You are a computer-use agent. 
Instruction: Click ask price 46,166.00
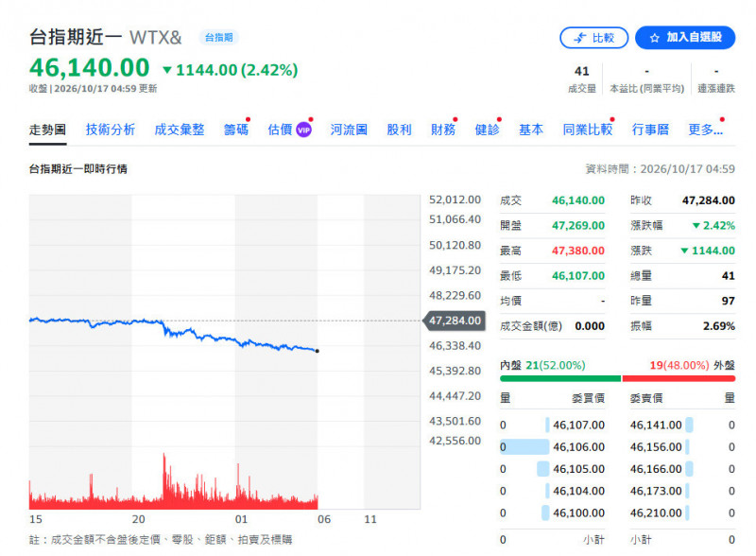tap(656, 469)
